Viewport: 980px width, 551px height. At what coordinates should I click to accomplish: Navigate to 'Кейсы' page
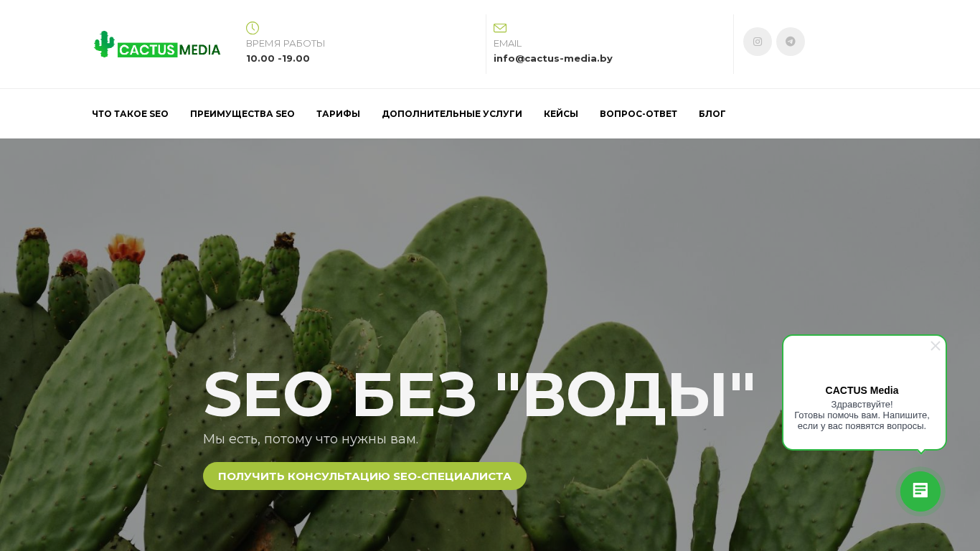[561, 114]
